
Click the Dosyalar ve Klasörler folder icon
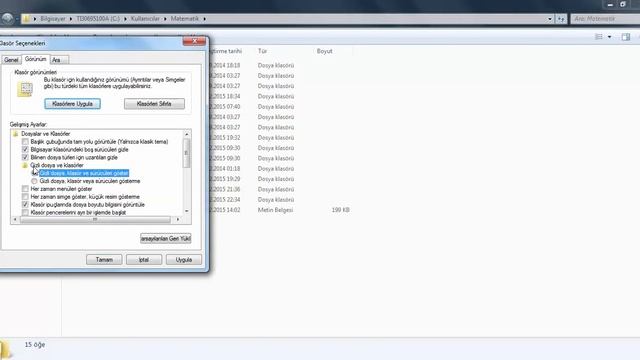pyautogui.click(x=16, y=133)
